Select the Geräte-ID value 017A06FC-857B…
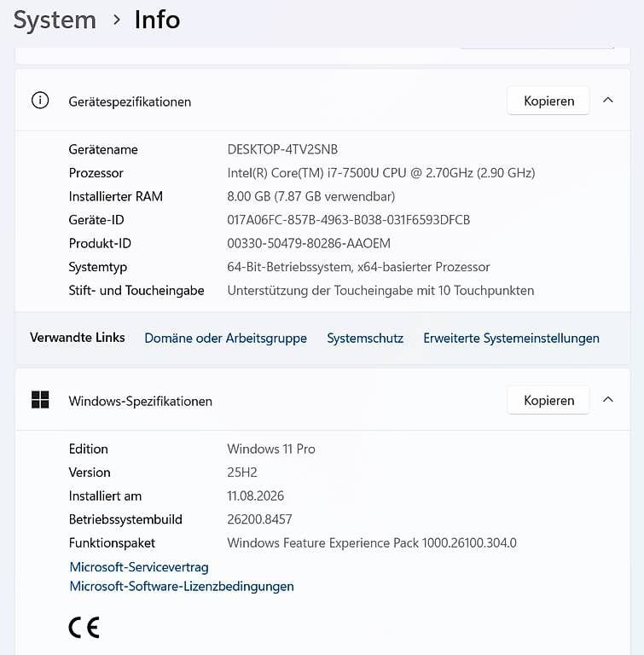Screen dimensions: 644x655 pos(349,220)
